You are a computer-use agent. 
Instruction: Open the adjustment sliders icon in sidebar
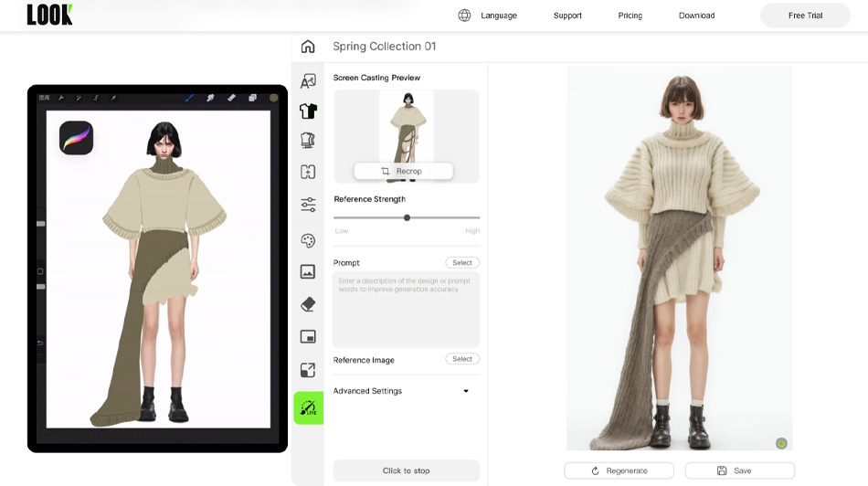click(308, 205)
